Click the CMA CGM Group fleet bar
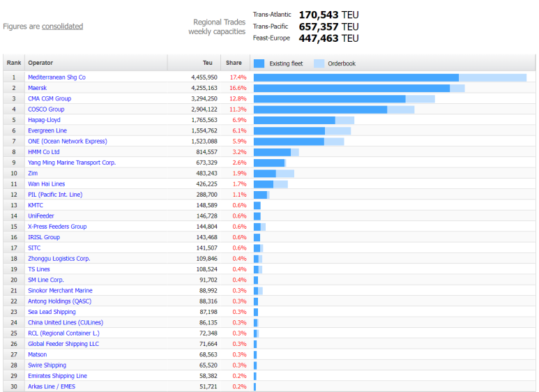The height and width of the screenshot is (392, 539). click(330, 99)
